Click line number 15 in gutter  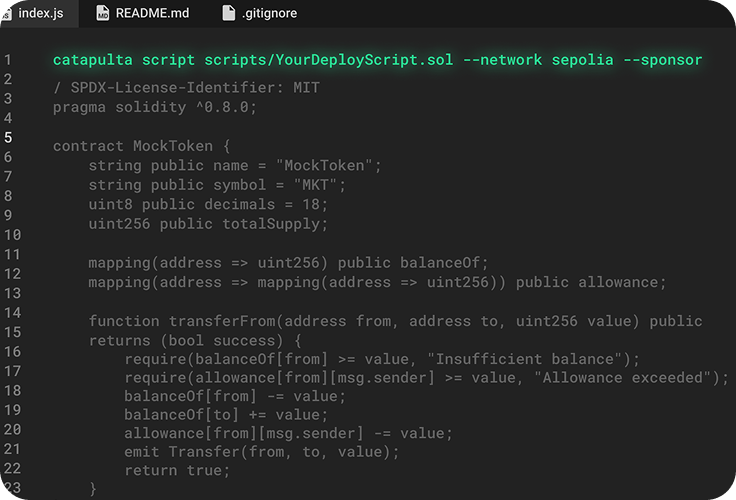coord(13,332)
